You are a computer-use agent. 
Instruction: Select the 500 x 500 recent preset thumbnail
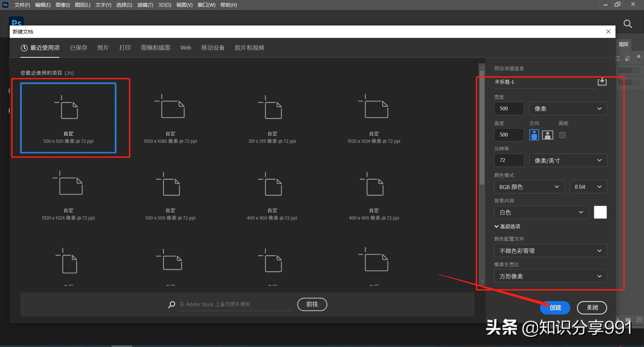pos(68,118)
